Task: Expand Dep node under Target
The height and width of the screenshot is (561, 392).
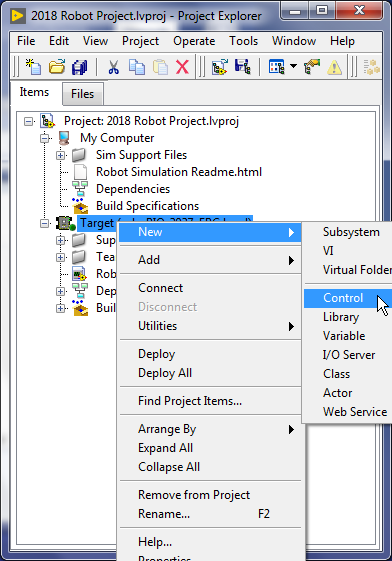Action: click(x=60, y=291)
